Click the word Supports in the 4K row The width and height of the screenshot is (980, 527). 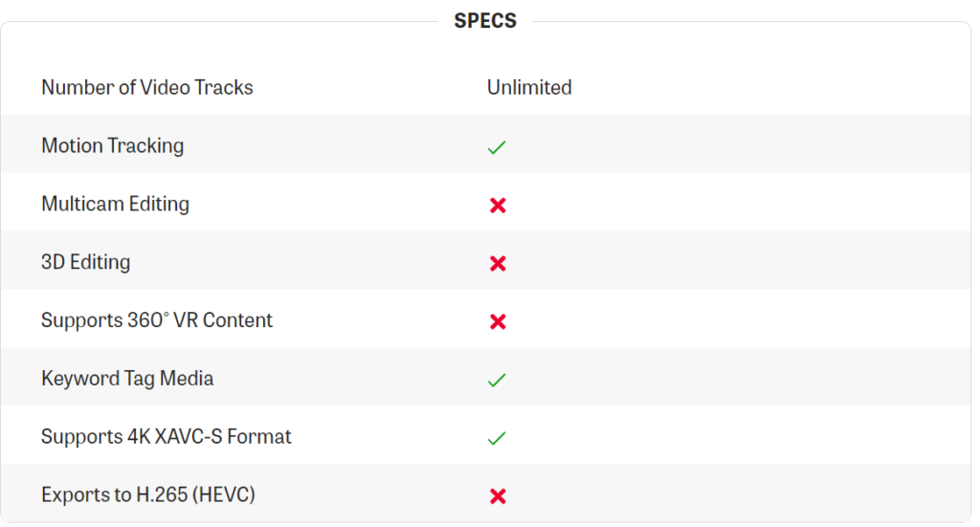[82, 437]
